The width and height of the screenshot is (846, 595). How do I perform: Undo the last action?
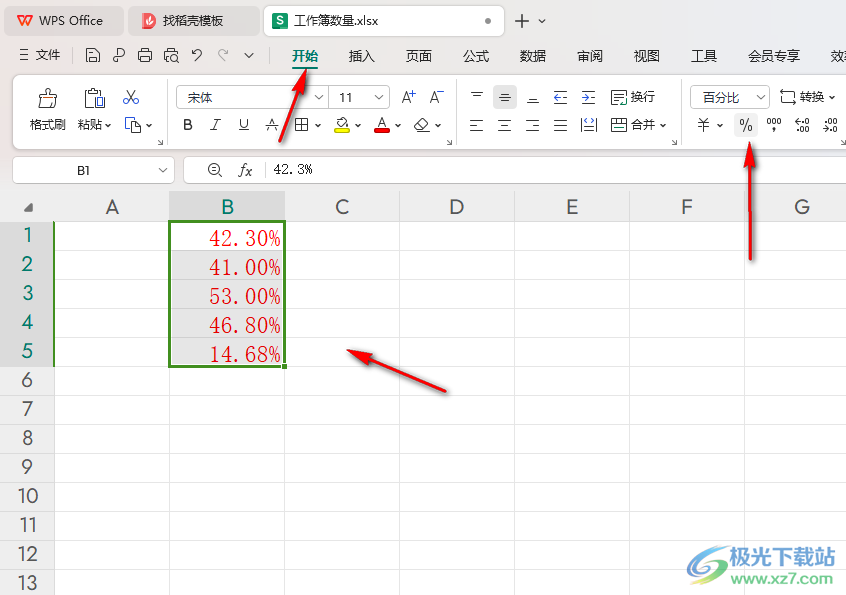[197, 55]
